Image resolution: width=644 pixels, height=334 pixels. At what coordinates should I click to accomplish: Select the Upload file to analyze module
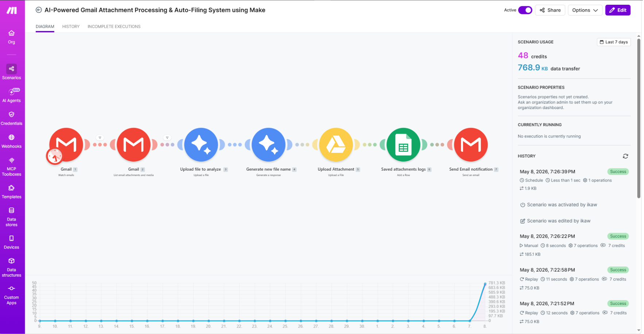pyautogui.click(x=201, y=145)
